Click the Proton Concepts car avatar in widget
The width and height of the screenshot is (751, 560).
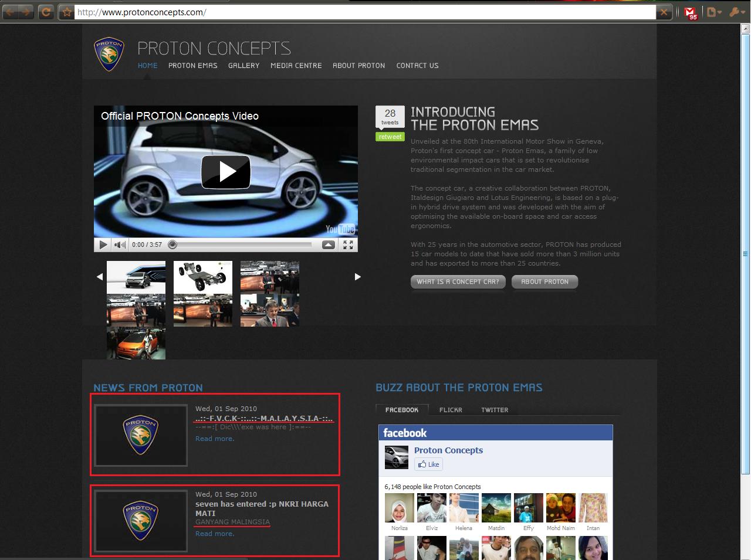(396, 457)
